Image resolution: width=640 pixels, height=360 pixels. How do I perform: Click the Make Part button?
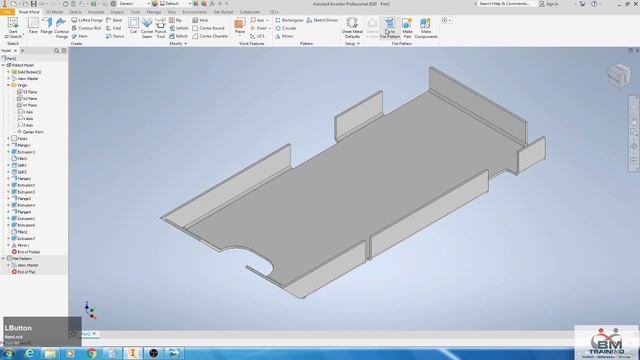(x=407, y=28)
